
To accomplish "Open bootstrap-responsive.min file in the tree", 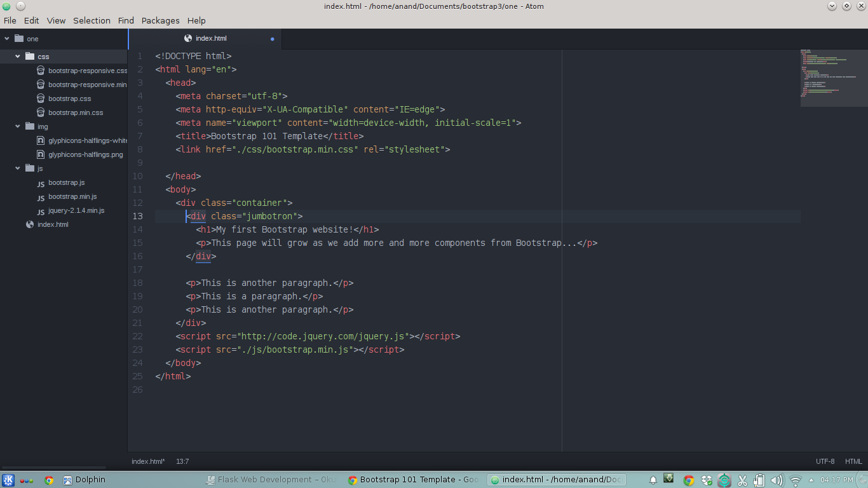I will [x=88, y=85].
